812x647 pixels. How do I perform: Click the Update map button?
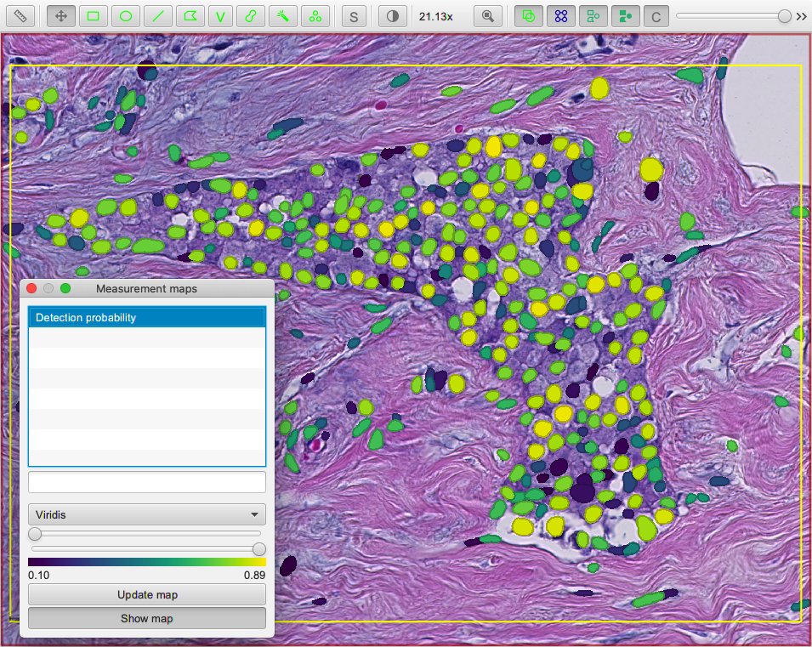(147, 594)
